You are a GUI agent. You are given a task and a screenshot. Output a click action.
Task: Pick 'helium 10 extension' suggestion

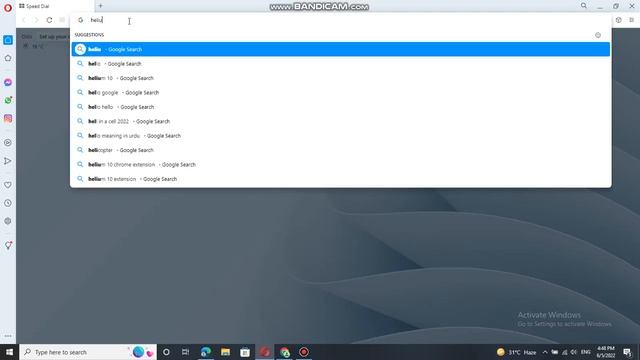340,179
